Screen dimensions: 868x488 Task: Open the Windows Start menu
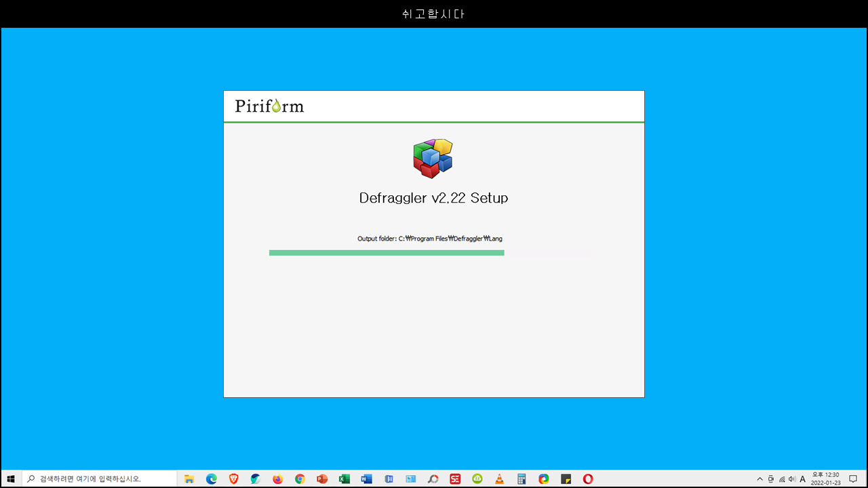(x=11, y=479)
